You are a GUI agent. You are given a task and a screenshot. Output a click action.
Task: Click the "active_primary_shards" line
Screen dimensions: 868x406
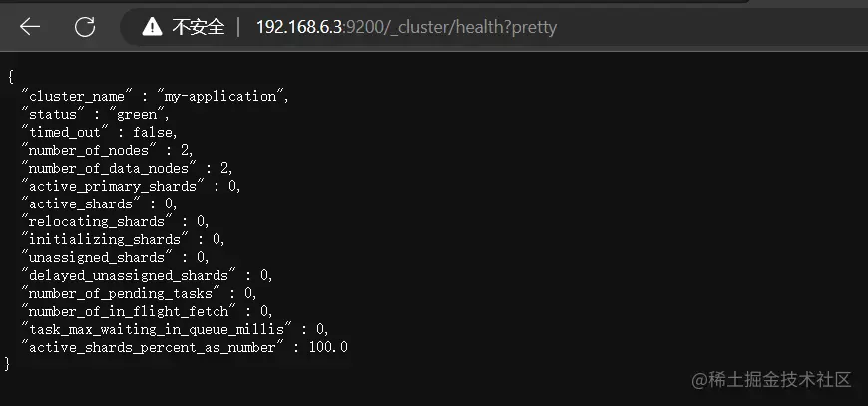[x=131, y=186]
